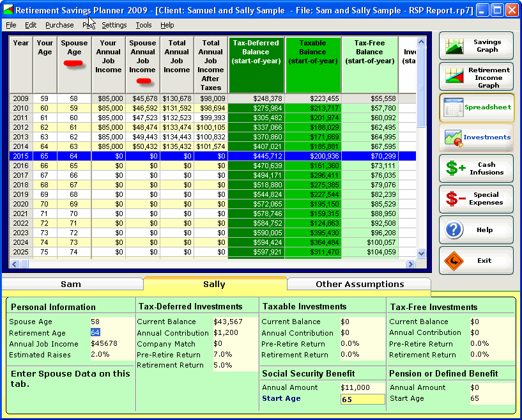The height and width of the screenshot is (420, 522).
Task: Click Social Security Annual Amount $11,000
Action: (355, 387)
